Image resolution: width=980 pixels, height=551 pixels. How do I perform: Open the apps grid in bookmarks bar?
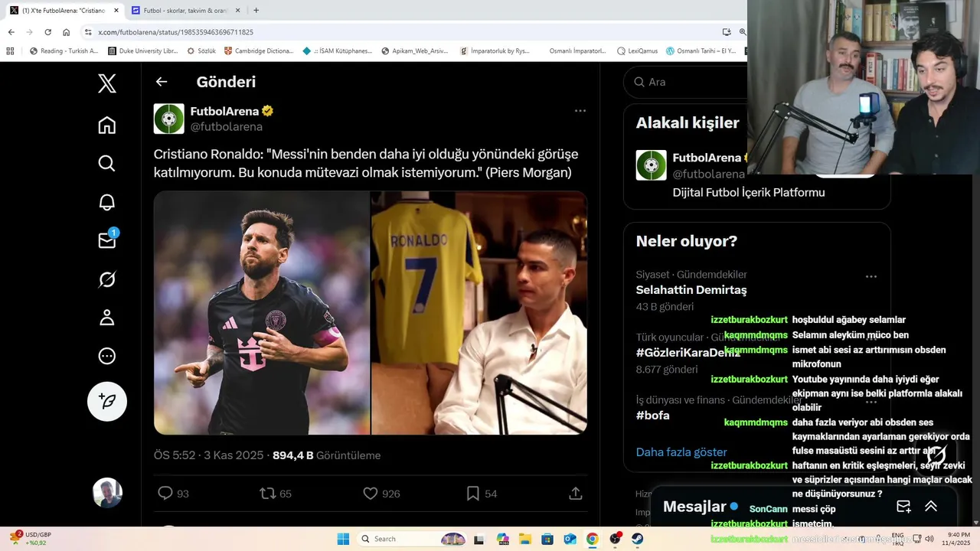pos(10,51)
